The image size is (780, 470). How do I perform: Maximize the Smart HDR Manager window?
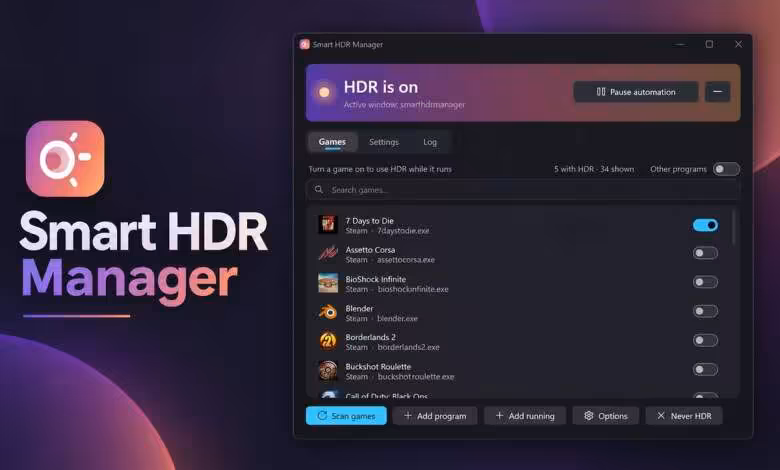click(x=709, y=44)
